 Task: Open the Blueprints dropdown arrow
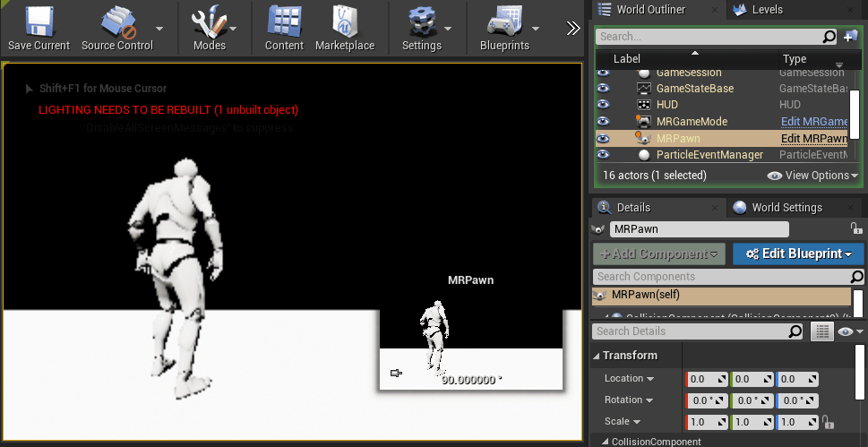click(536, 29)
